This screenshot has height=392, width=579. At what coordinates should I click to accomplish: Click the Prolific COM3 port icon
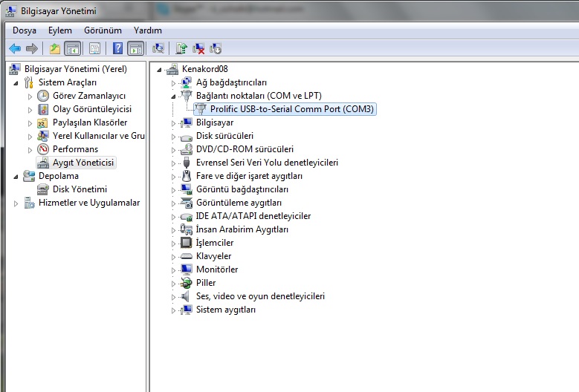pos(201,109)
